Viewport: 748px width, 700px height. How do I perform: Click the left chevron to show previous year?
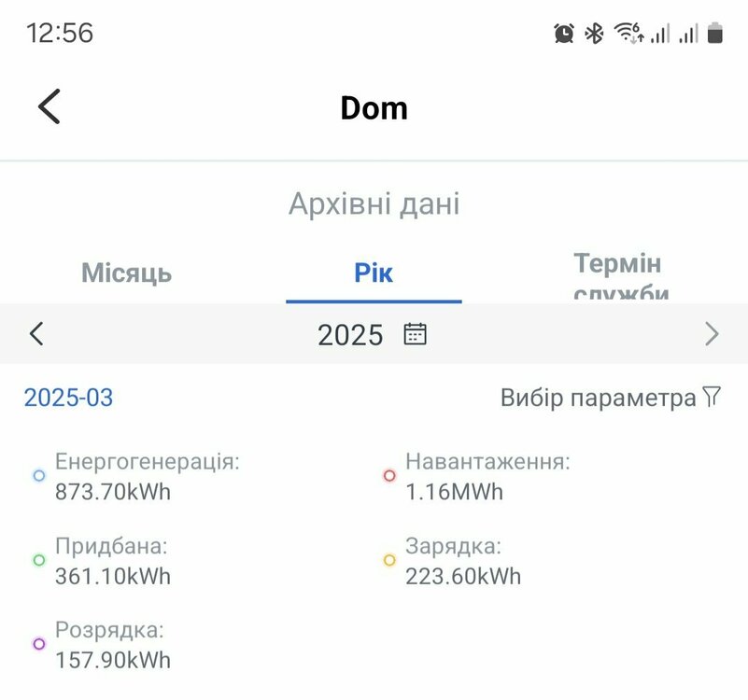pyautogui.click(x=36, y=333)
